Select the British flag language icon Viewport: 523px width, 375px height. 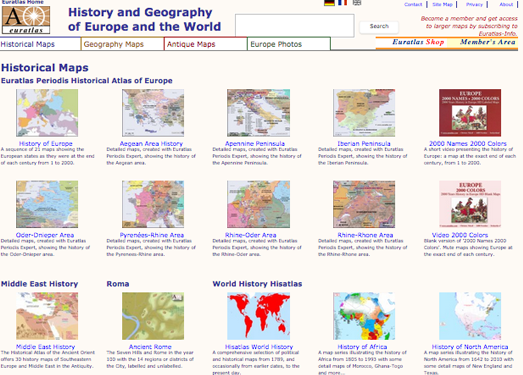point(357,3)
